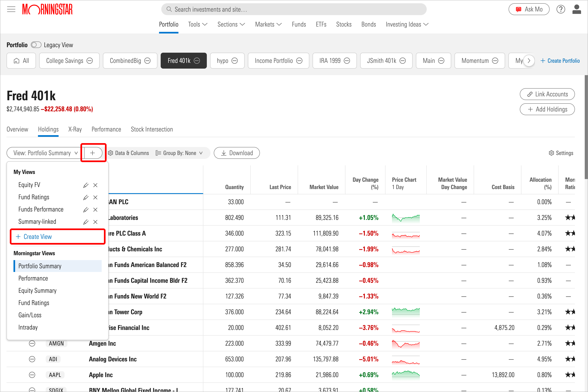Edit the Equity FV view
The width and height of the screenshot is (588, 392).
[86, 185]
